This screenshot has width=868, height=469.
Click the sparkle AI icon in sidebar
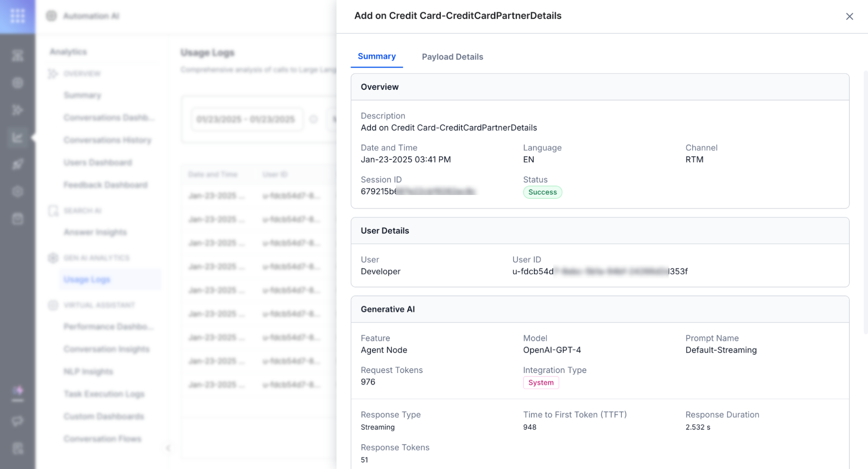(17, 391)
